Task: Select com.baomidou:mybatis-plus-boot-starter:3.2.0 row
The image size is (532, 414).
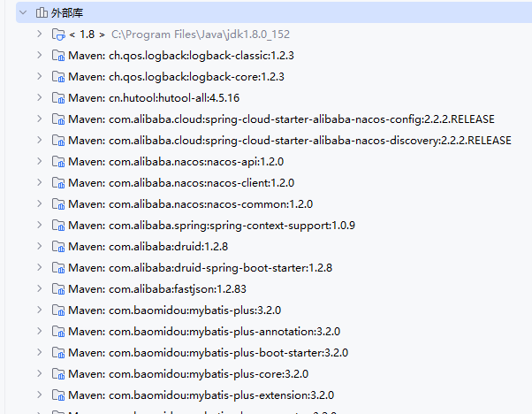Action: tap(208, 353)
